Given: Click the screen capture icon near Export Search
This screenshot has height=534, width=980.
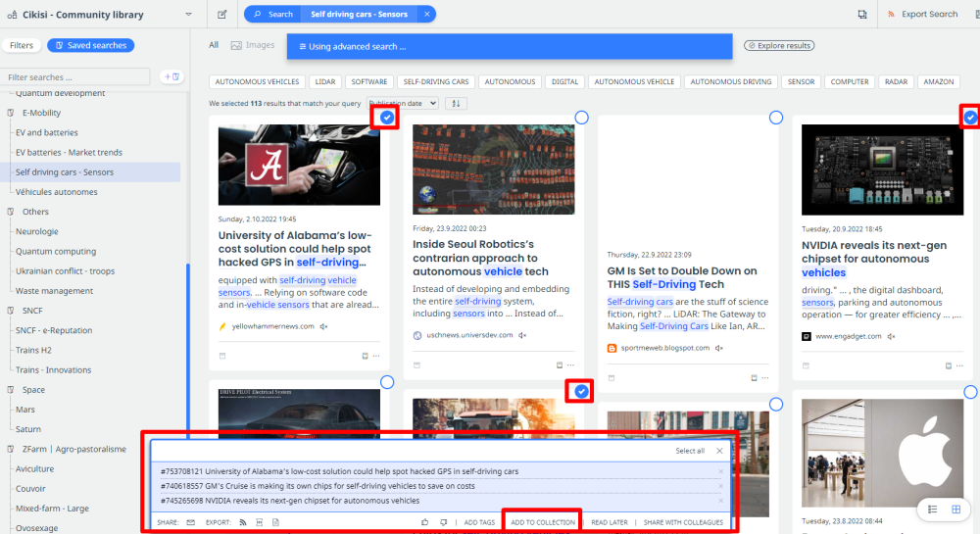Looking at the screenshot, I should click(861, 15).
